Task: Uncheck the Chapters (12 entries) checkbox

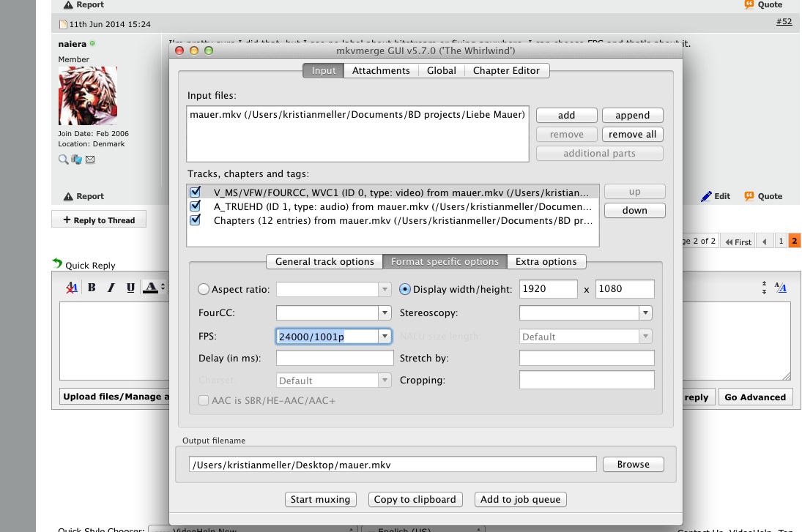Action: click(195, 220)
